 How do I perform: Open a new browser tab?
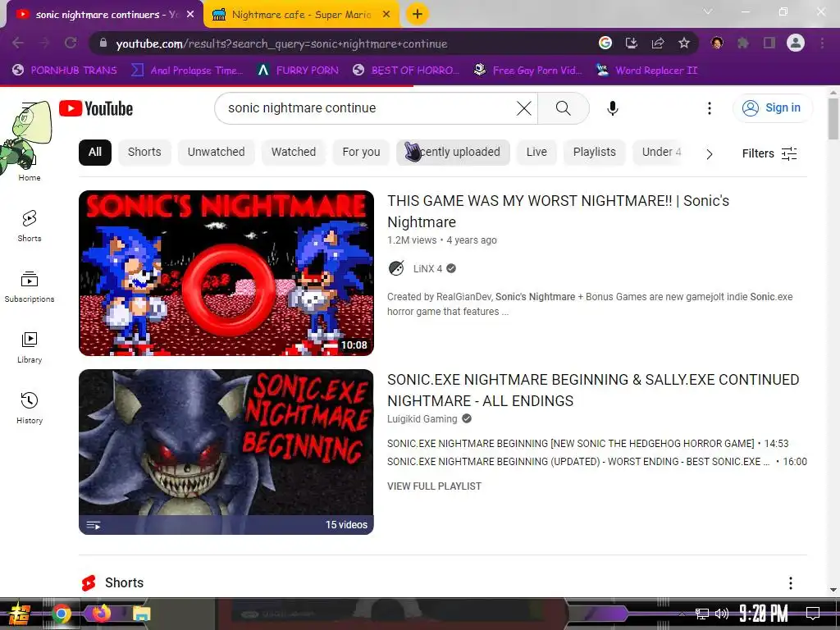[x=418, y=14]
